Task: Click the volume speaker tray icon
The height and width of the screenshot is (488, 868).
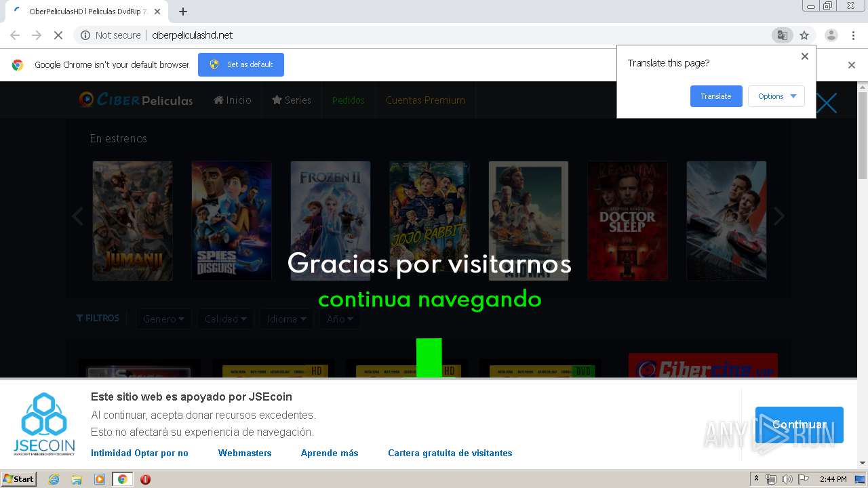Action: click(787, 479)
